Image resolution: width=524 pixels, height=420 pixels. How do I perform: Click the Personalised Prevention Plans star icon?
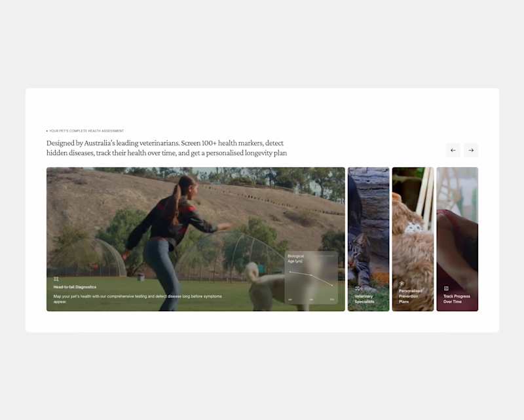click(402, 284)
